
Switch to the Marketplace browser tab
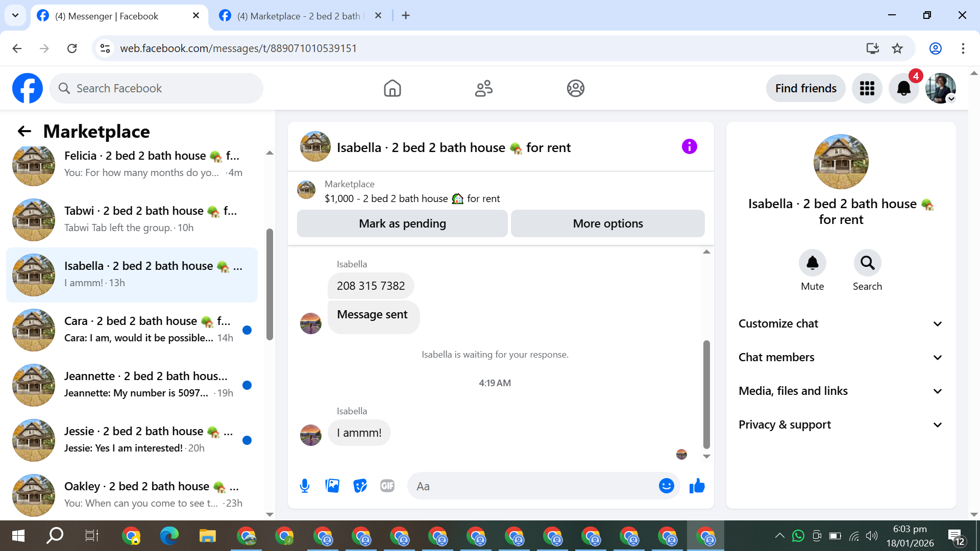tap(299, 16)
